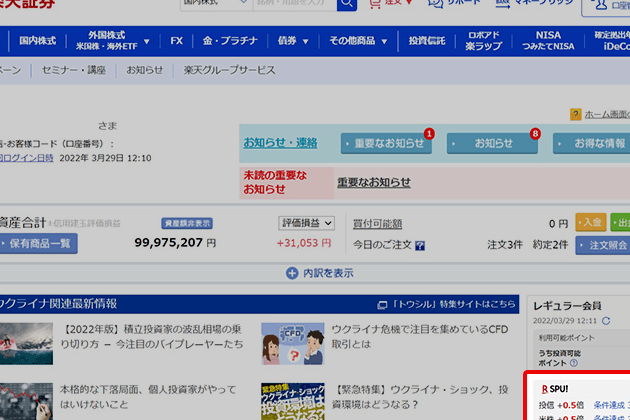Click the 約定2件 execution count
630x420 pixels.
tap(550, 245)
